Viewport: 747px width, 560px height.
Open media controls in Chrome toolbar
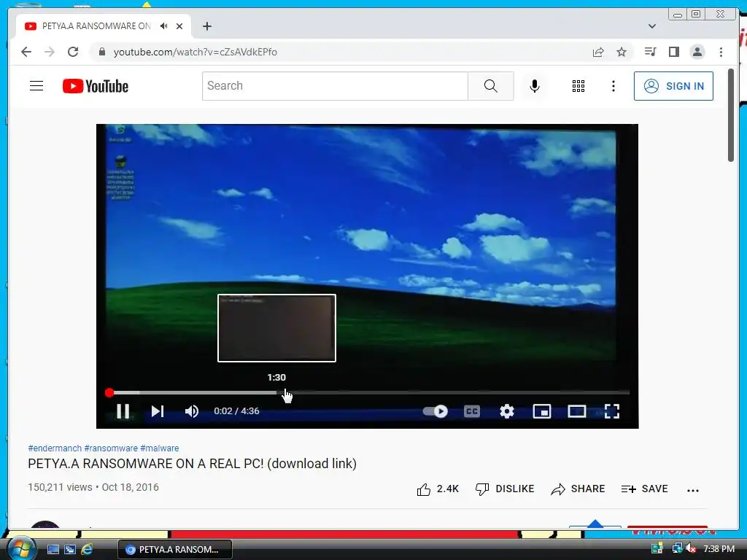pos(650,52)
